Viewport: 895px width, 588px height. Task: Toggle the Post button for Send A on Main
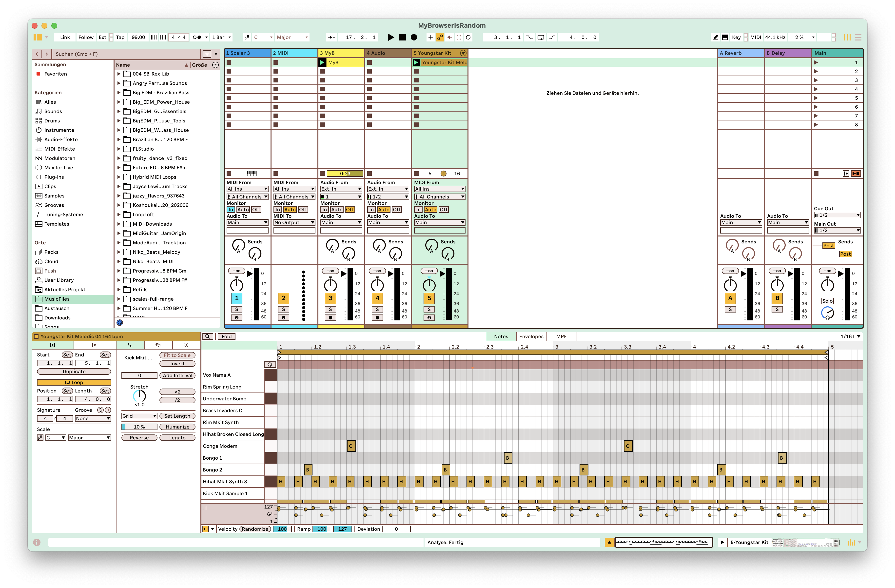[x=828, y=246]
